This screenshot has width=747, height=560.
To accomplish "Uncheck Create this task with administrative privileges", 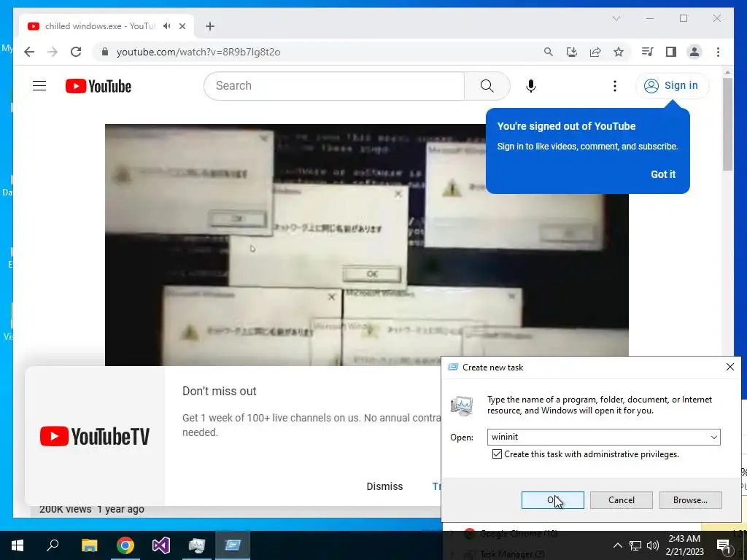I will [x=497, y=454].
